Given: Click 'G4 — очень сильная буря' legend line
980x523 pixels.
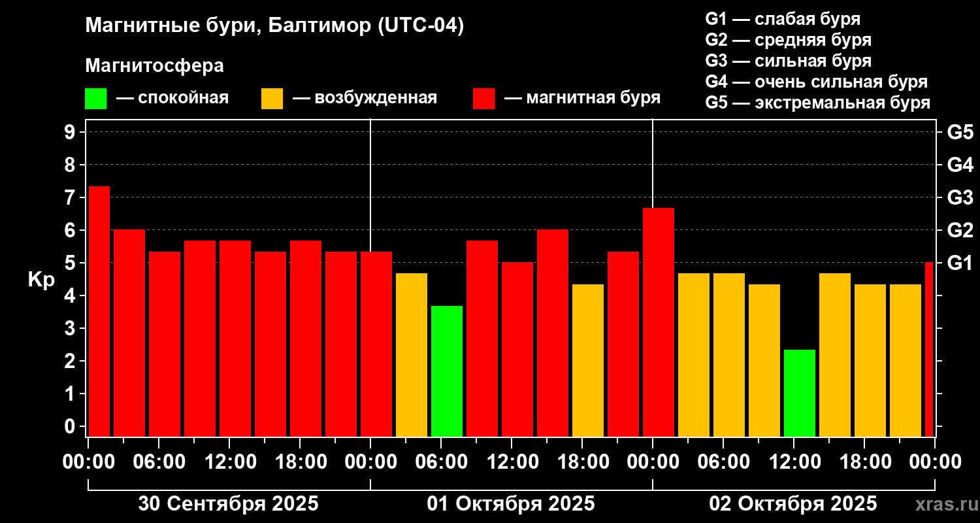Looking at the screenshot, I should click(816, 82).
